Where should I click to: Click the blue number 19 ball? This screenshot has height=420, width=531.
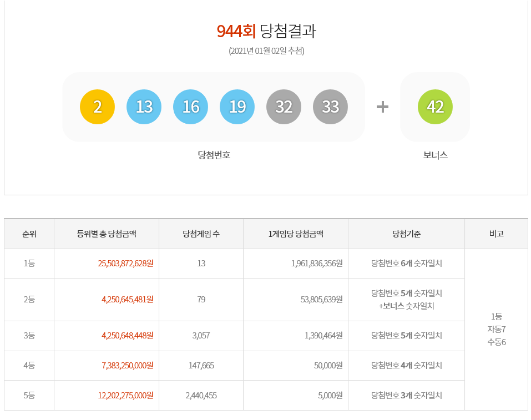click(x=237, y=107)
